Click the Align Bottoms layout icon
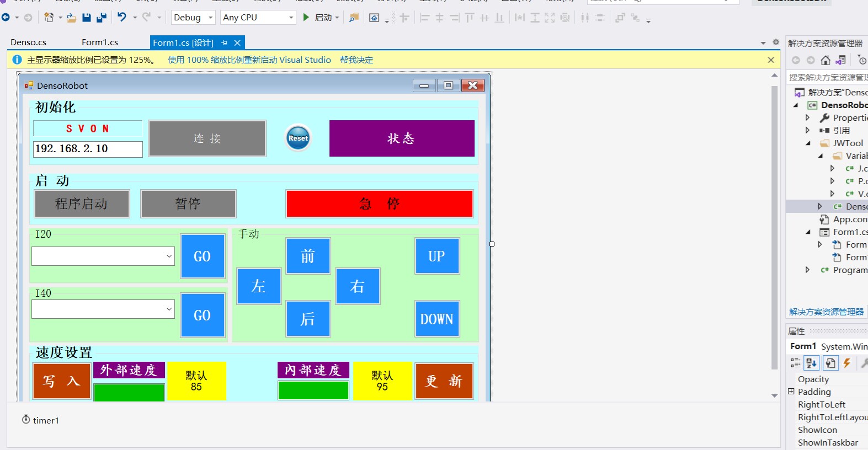The image size is (868, 450). [499, 18]
